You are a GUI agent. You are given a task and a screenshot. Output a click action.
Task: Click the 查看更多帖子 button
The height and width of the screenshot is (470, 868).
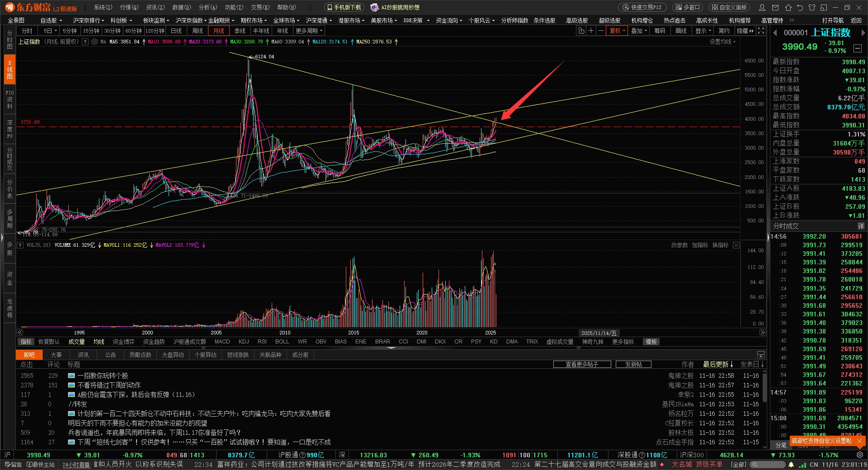coord(582,364)
